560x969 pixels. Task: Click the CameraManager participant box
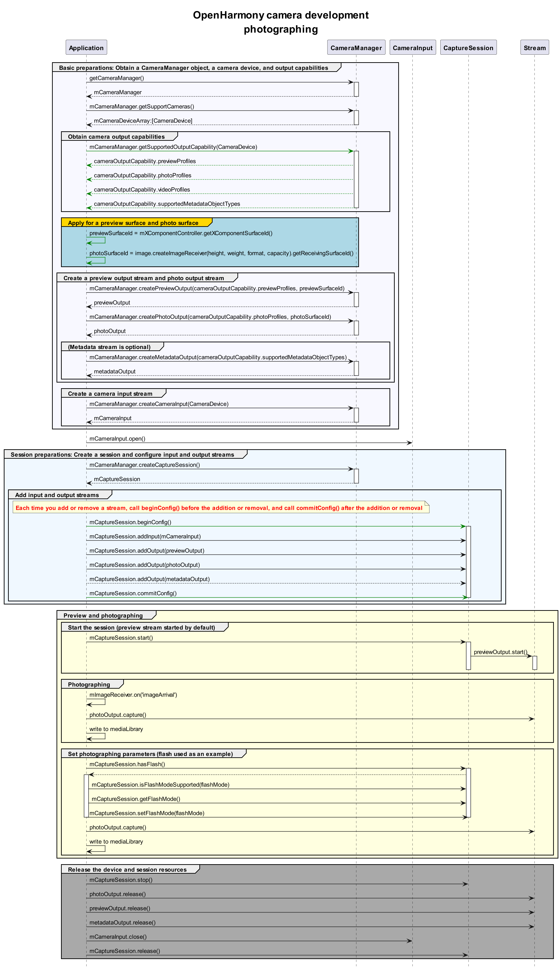click(356, 47)
